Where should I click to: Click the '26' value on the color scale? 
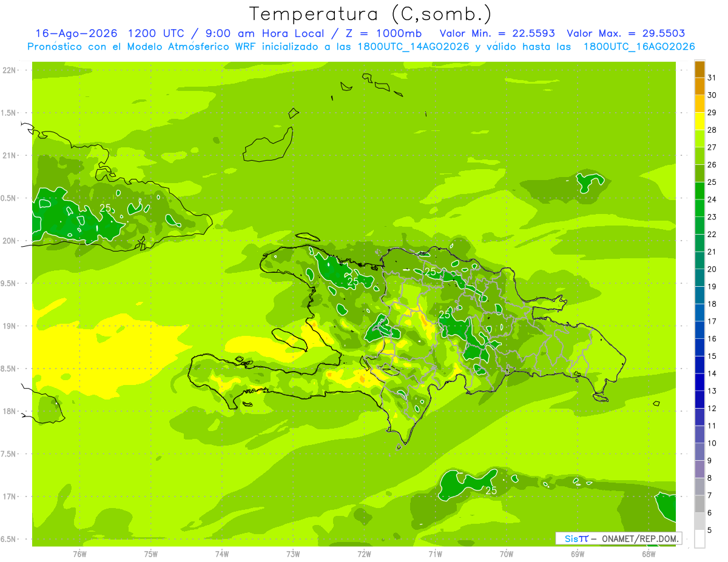point(712,165)
